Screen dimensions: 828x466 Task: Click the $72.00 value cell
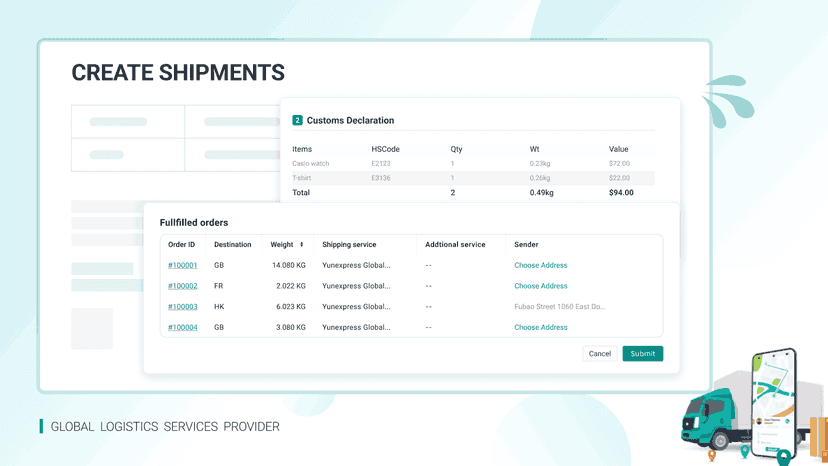619,163
